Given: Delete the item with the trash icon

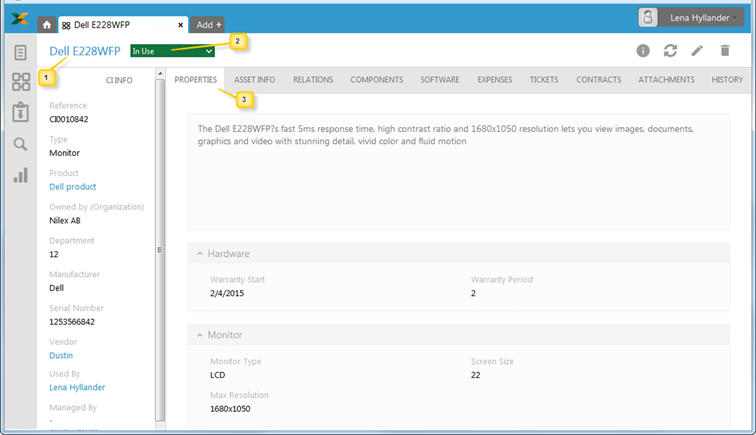Looking at the screenshot, I should [725, 51].
